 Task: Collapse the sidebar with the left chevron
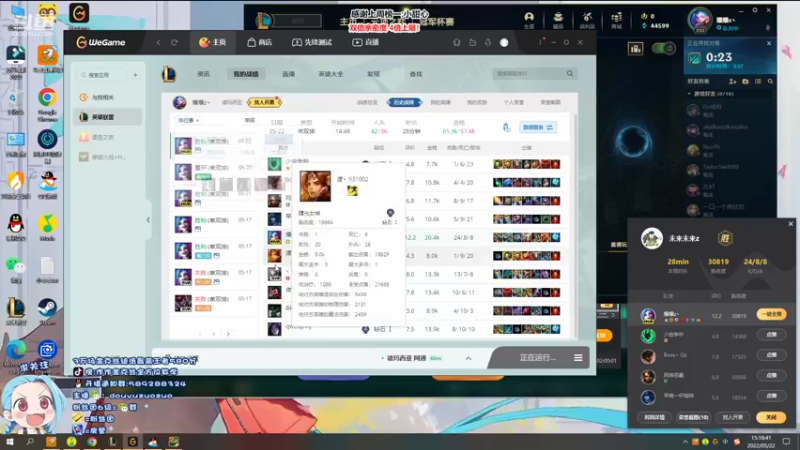click(x=148, y=220)
